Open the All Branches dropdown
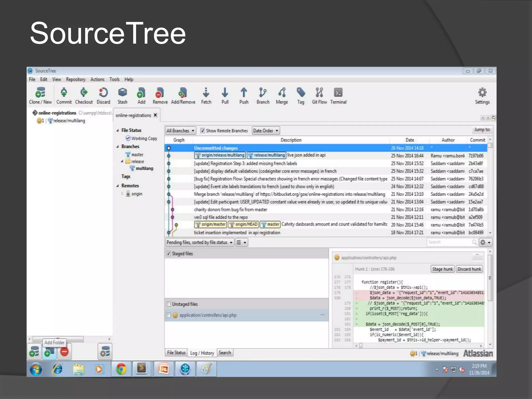Viewport: 532px width, 399px height. 181,131
